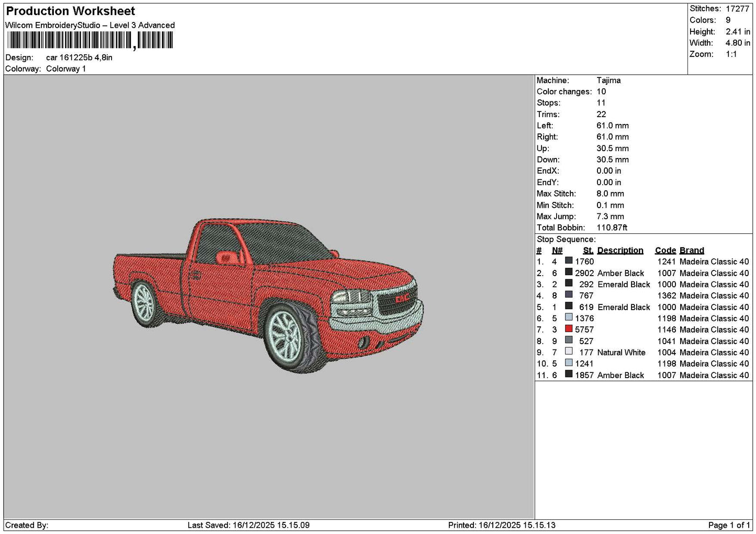Click 'Wilcom EmbroideryStudio – Level 3 Advanced' text
The width and height of the screenshot is (756, 534).
tap(90, 25)
